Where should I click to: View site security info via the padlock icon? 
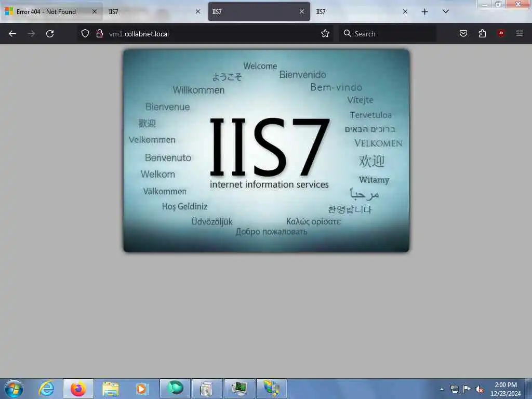point(100,33)
